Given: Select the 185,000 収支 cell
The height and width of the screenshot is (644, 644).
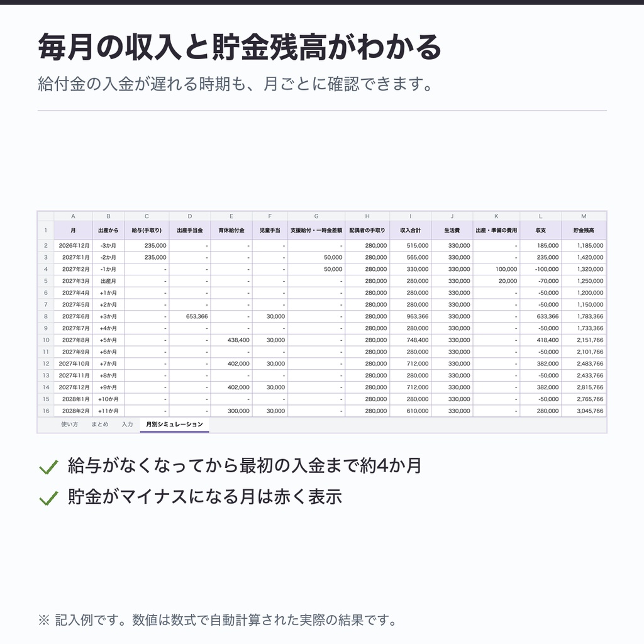Looking at the screenshot, I should click(540, 246).
